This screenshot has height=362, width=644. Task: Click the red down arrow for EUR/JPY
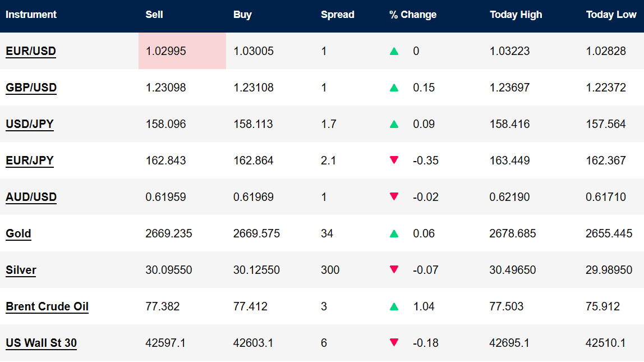coord(394,160)
